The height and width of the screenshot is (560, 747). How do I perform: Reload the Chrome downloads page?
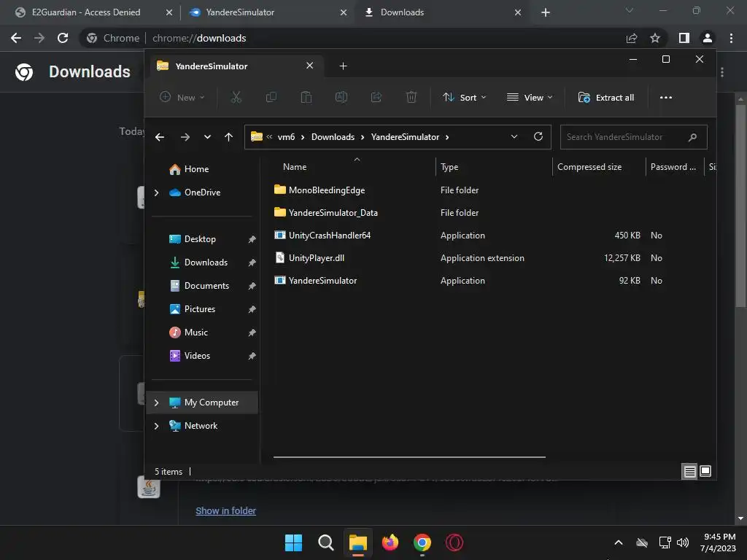(63, 38)
